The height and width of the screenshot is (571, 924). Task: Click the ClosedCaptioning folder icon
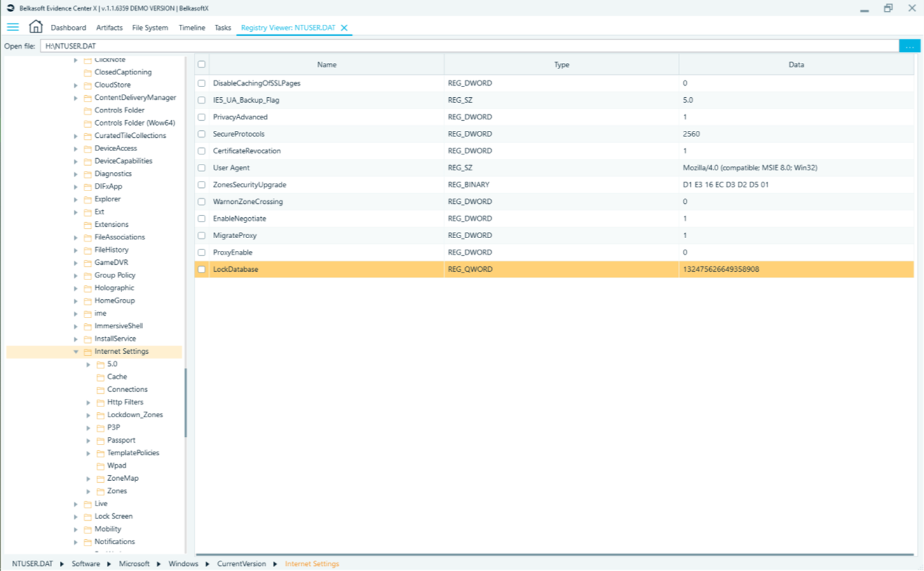coord(88,72)
